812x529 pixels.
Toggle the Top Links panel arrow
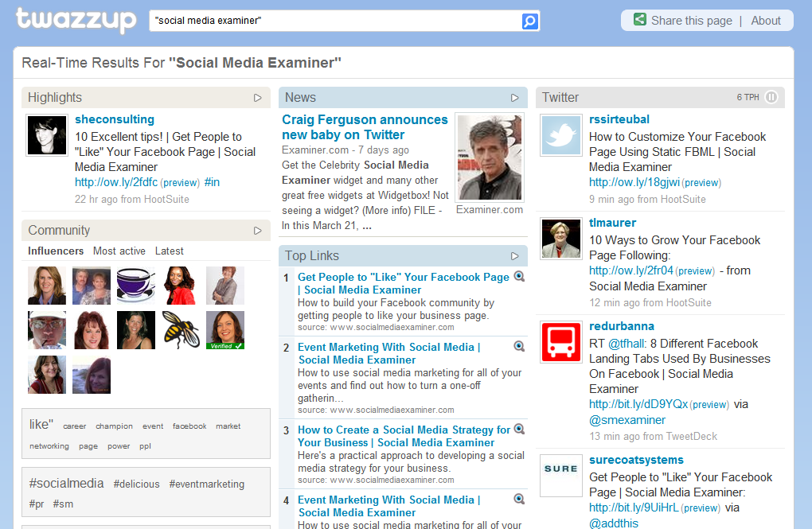(x=515, y=256)
